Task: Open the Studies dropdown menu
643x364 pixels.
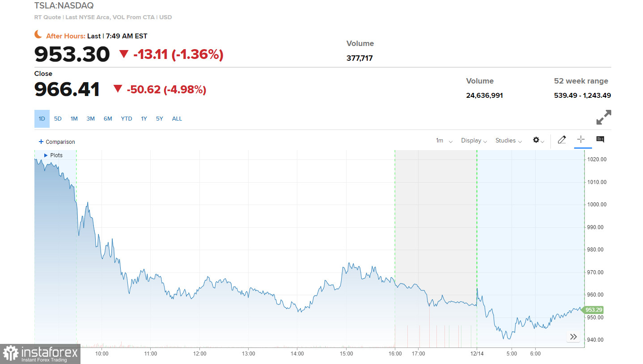Action: [x=508, y=141]
